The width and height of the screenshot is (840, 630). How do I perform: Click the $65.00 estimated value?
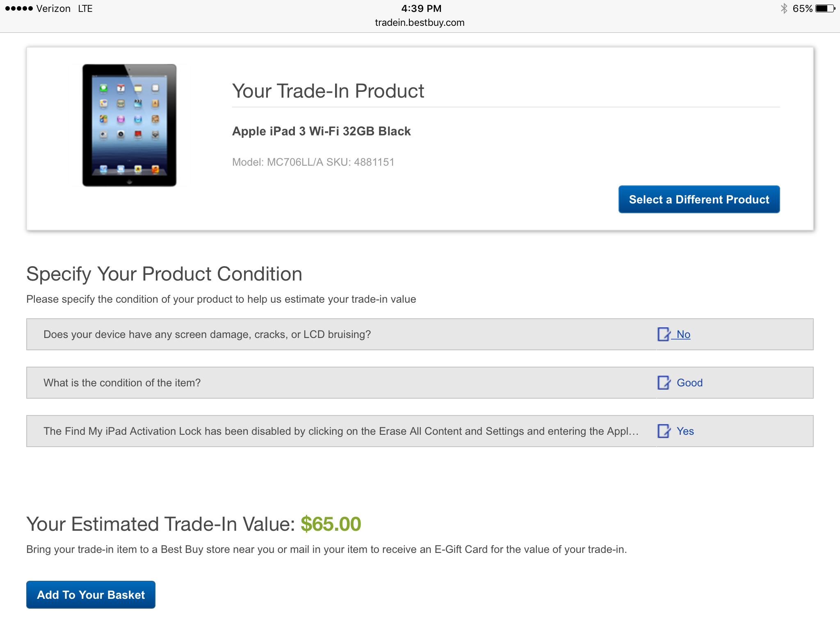tap(331, 524)
